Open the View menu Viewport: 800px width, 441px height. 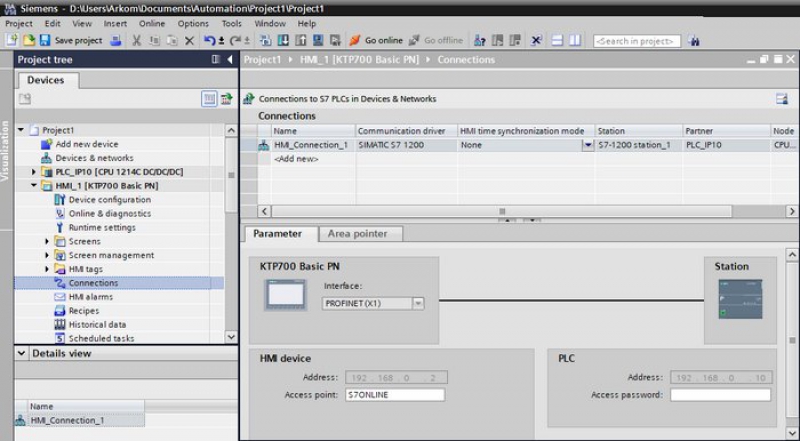click(x=82, y=23)
